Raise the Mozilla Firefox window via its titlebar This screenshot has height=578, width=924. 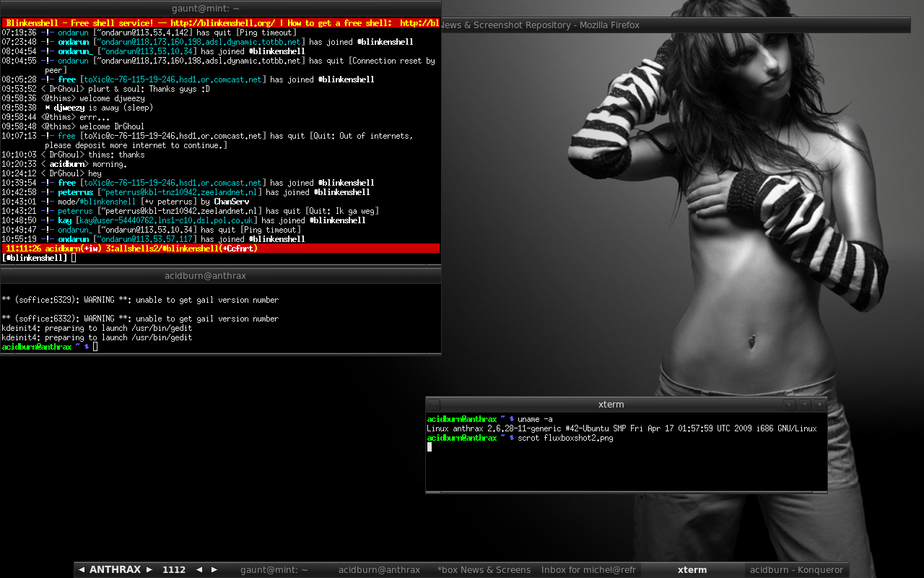[675, 25]
